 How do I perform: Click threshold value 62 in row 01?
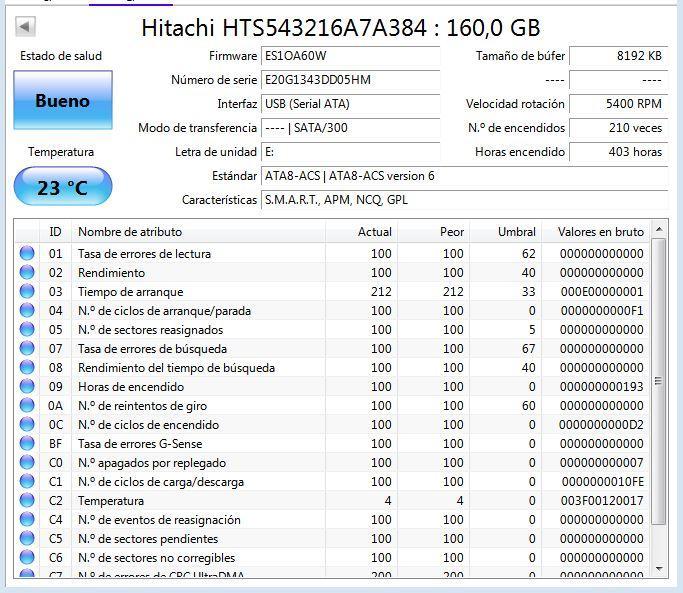(529, 254)
